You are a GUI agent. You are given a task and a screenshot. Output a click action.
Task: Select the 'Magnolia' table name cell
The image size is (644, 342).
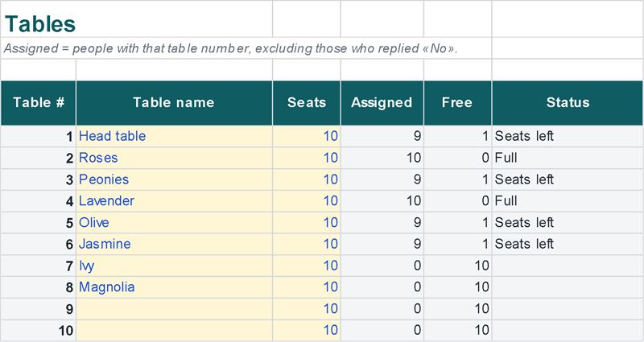point(174,287)
